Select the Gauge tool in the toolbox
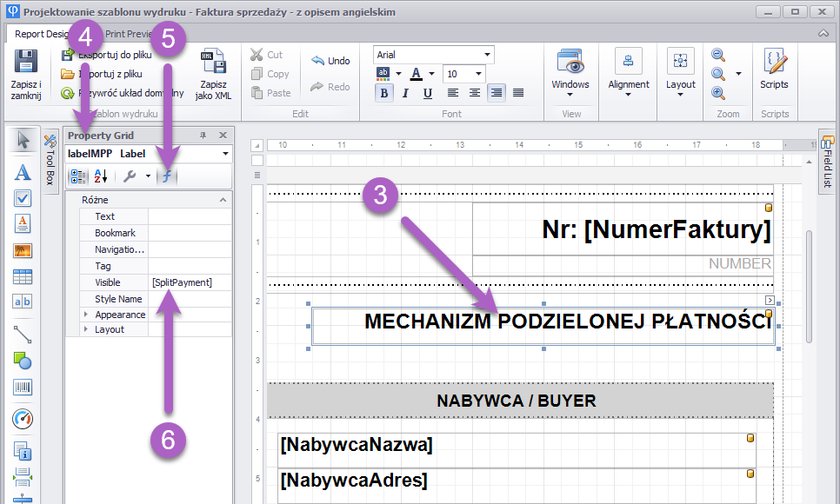This screenshot has width=840, height=504. click(x=23, y=420)
